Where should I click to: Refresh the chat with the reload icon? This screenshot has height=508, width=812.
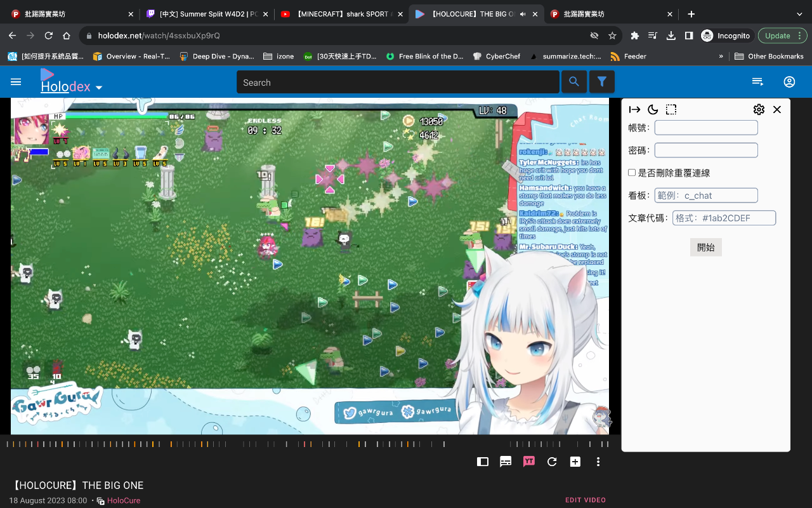coord(552,462)
